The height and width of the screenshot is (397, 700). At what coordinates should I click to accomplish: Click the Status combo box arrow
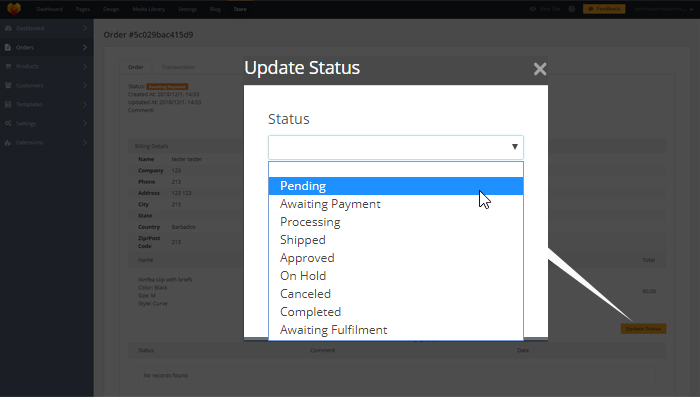pyautogui.click(x=515, y=147)
